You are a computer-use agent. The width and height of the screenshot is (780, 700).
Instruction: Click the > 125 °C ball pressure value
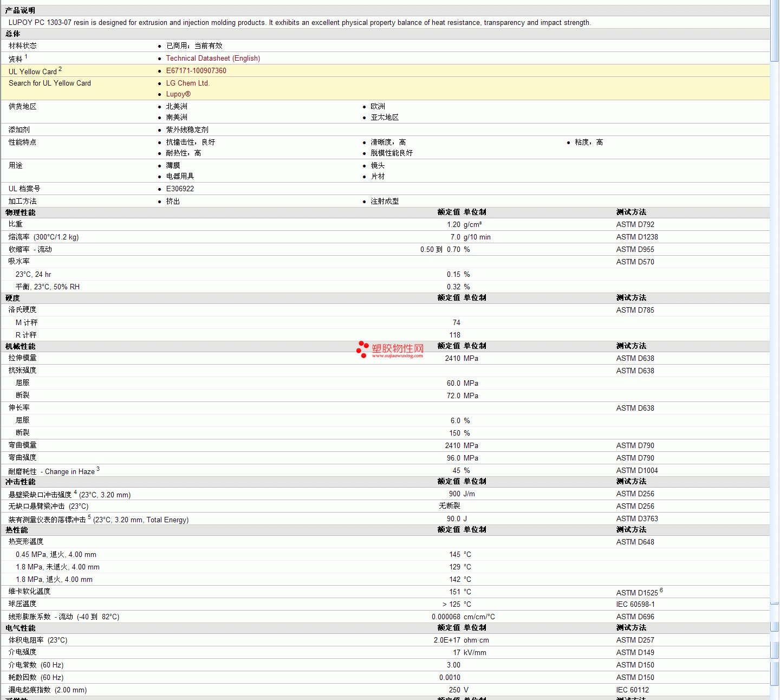pos(457,604)
